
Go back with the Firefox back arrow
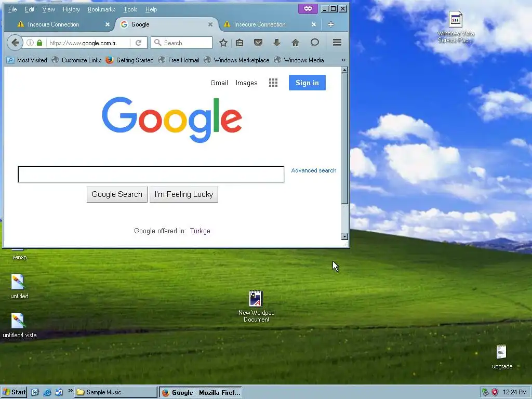(15, 43)
